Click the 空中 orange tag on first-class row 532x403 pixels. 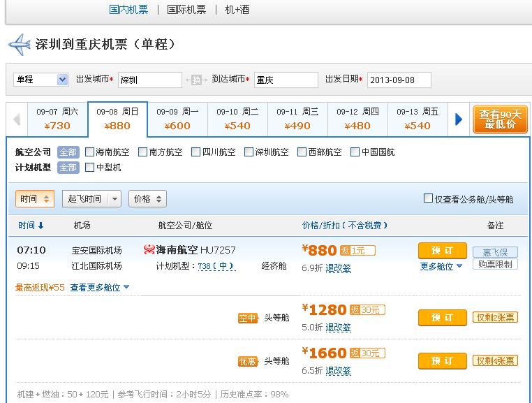point(247,318)
